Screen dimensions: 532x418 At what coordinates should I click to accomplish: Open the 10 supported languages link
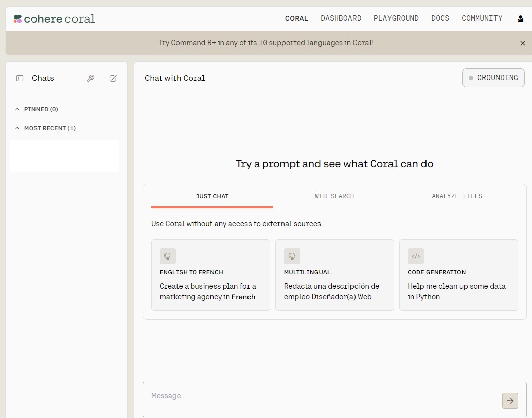pyautogui.click(x=300, y=43)
